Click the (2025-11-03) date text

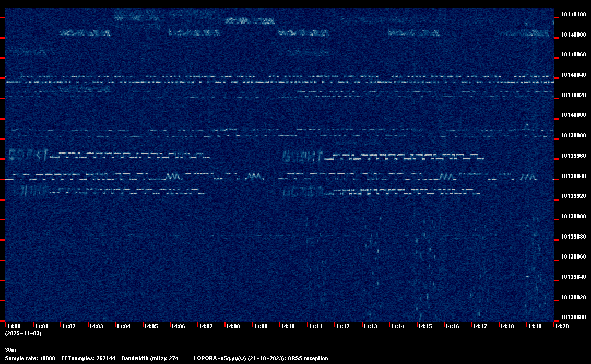coord(23,333)
